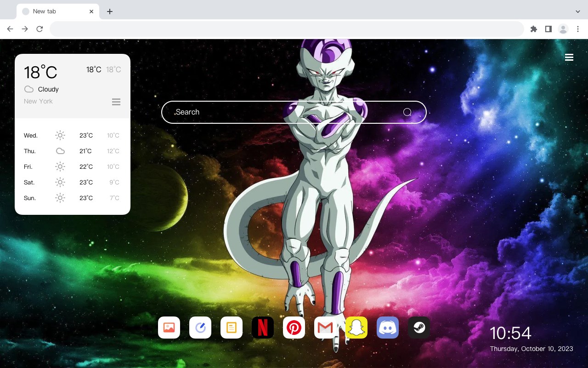Open the Netflix shortcut
588x368 pixels.
coord(263,328)
